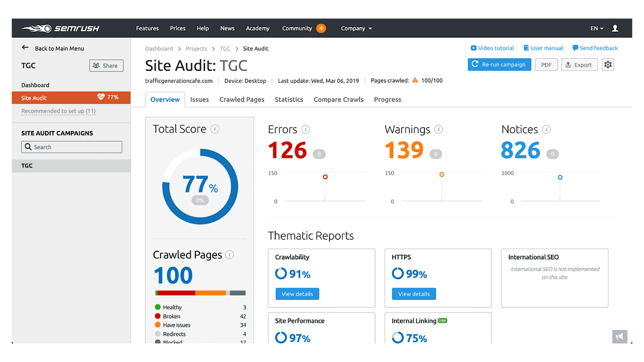Click the Total Score info icon
This screenshot has width=644, height=362.
[x=215, y=129]
